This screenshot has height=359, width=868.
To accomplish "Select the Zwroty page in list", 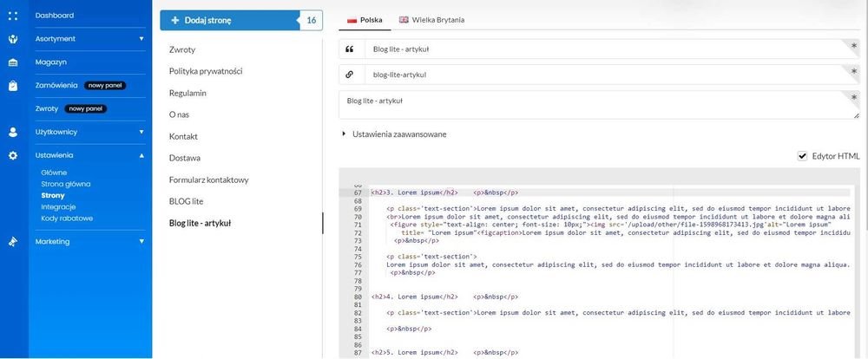I will point(182,49).
